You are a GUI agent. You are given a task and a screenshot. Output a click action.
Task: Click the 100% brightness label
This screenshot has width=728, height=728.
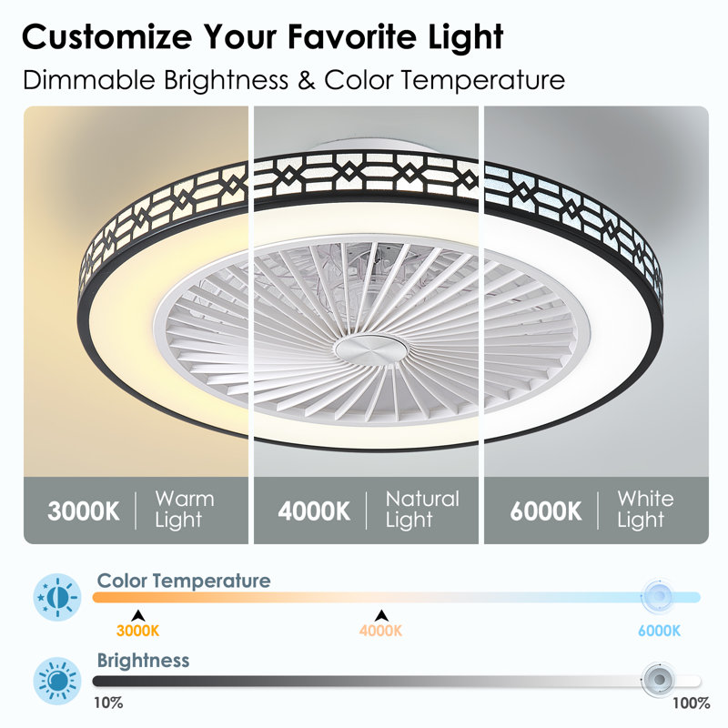[x=692, y=703]
